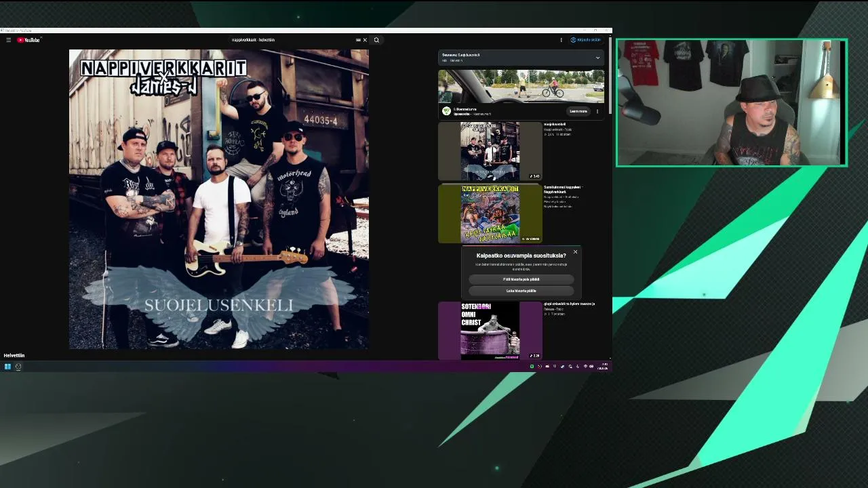Click the magnifier search button

[376, 40]
